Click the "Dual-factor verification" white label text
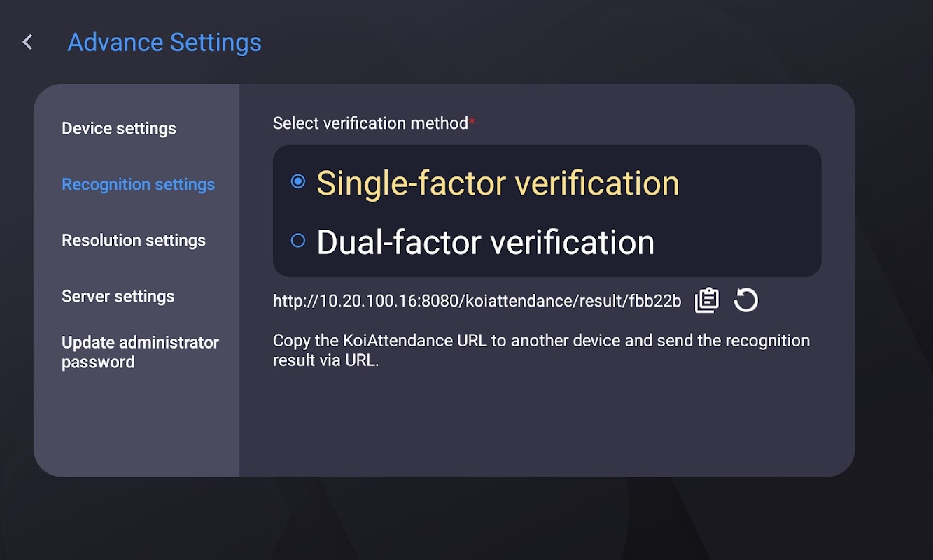The height and width of the screenshot is (560, 933). coord(485,242)
